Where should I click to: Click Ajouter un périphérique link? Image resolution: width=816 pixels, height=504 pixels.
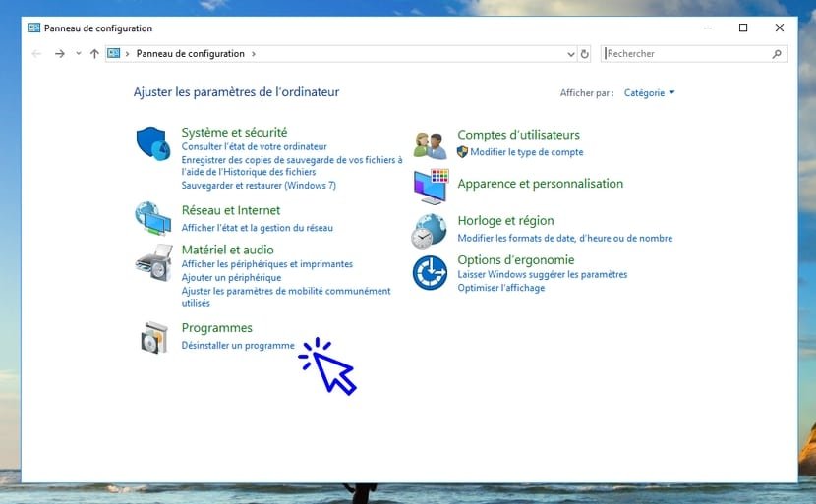pos(231,278)
